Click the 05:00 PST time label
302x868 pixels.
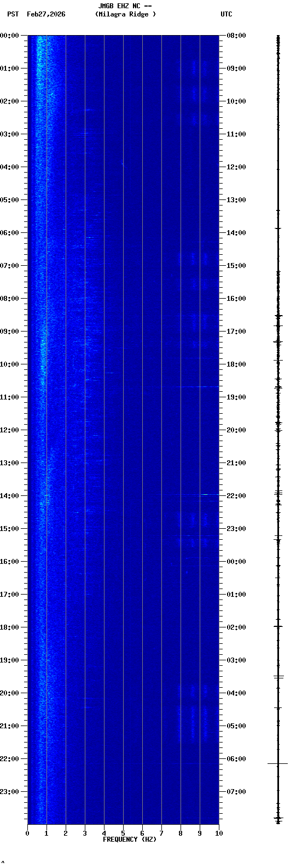(x=9, y=200)
